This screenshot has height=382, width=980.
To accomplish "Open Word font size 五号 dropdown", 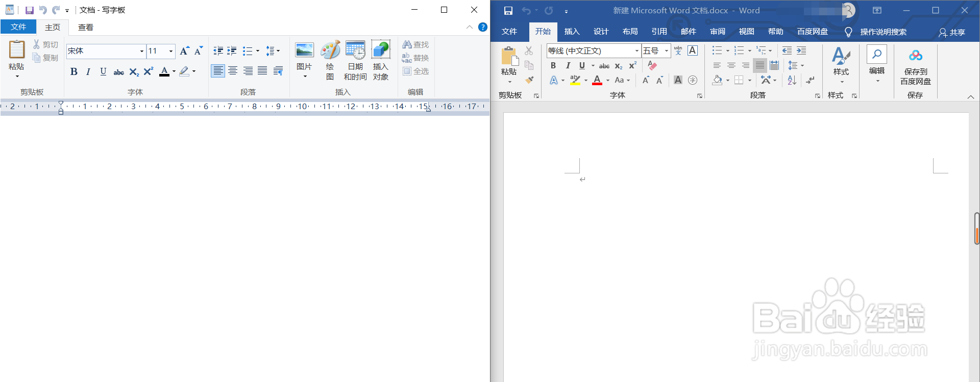I will coord(666,50).
